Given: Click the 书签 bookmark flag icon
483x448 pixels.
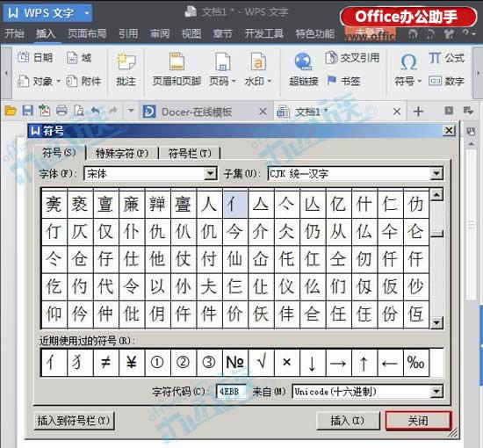Looking at the screenshot, I should click(331, 81).
